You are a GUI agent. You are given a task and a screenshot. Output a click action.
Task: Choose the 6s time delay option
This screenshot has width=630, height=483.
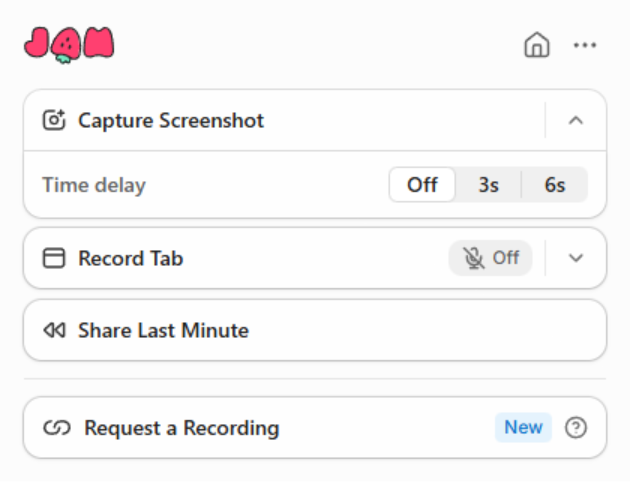555,185
